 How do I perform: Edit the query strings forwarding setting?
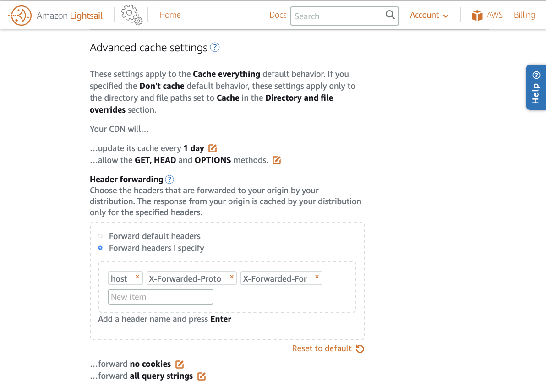(202, 376)
